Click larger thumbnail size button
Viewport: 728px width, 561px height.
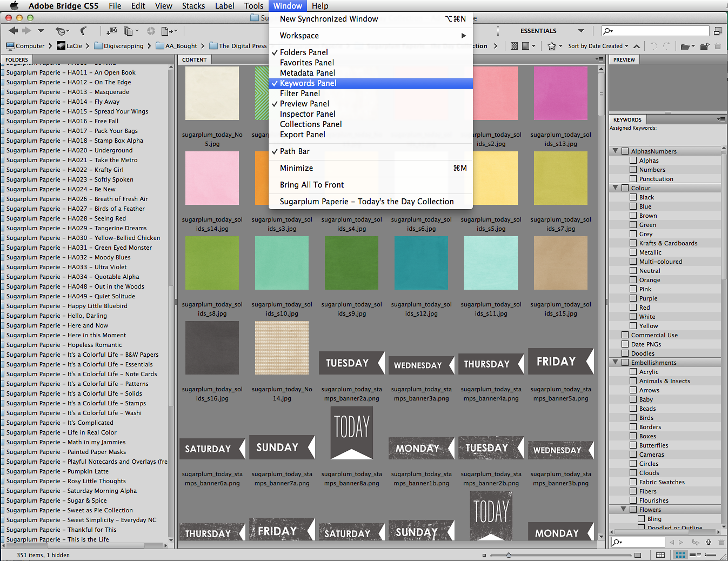point(638,555)
